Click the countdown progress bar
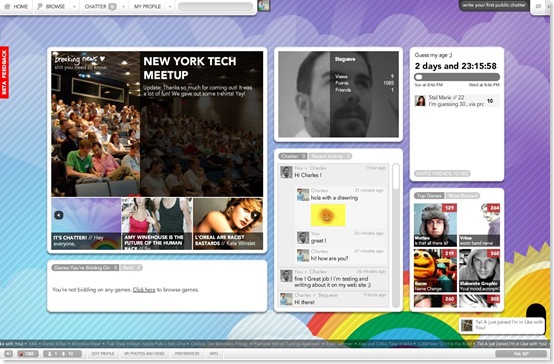 [457, 77]
